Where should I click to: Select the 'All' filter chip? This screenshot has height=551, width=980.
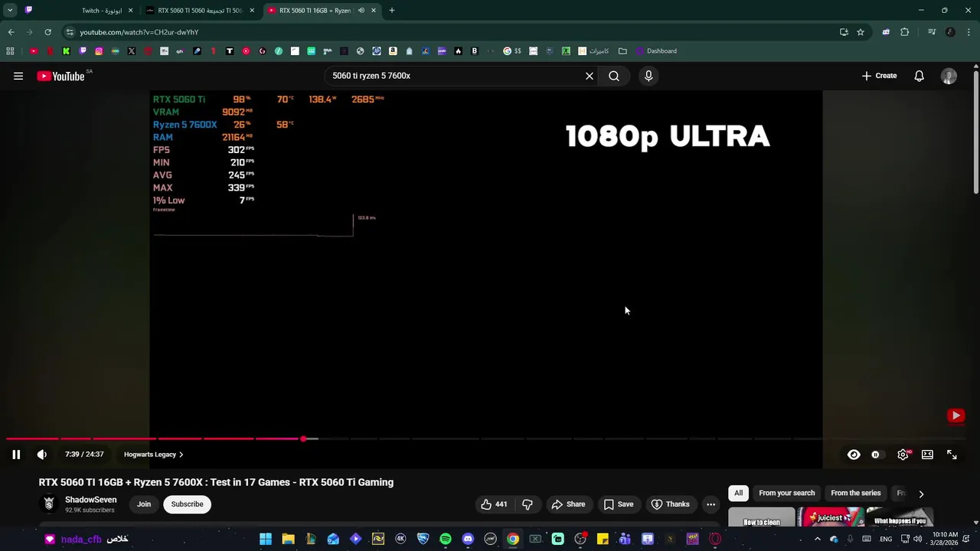coord(738,493)
